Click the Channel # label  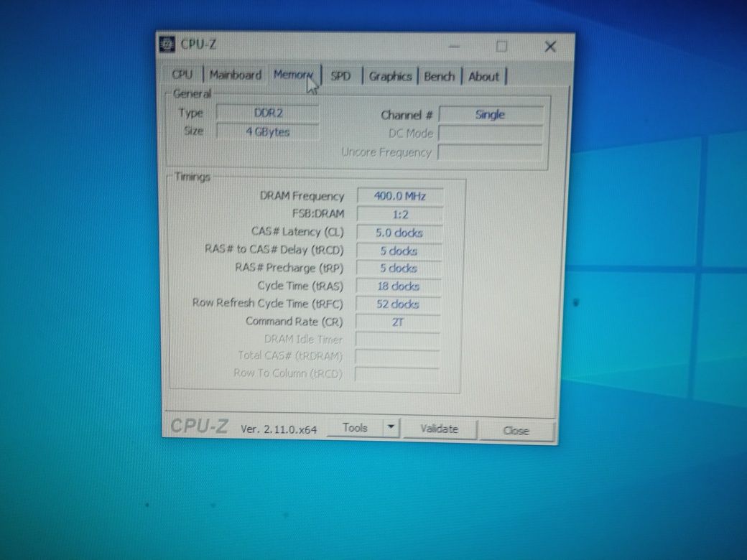point(407,115)
